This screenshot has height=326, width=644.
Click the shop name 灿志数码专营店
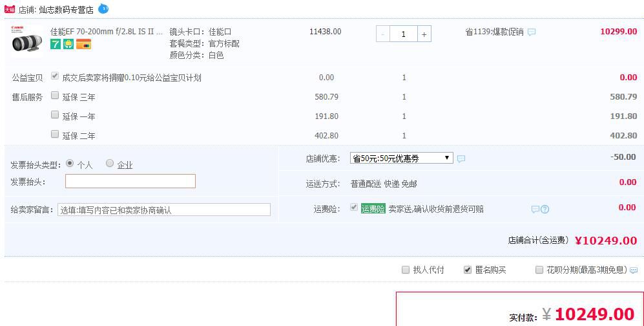[x=66, y=10]
